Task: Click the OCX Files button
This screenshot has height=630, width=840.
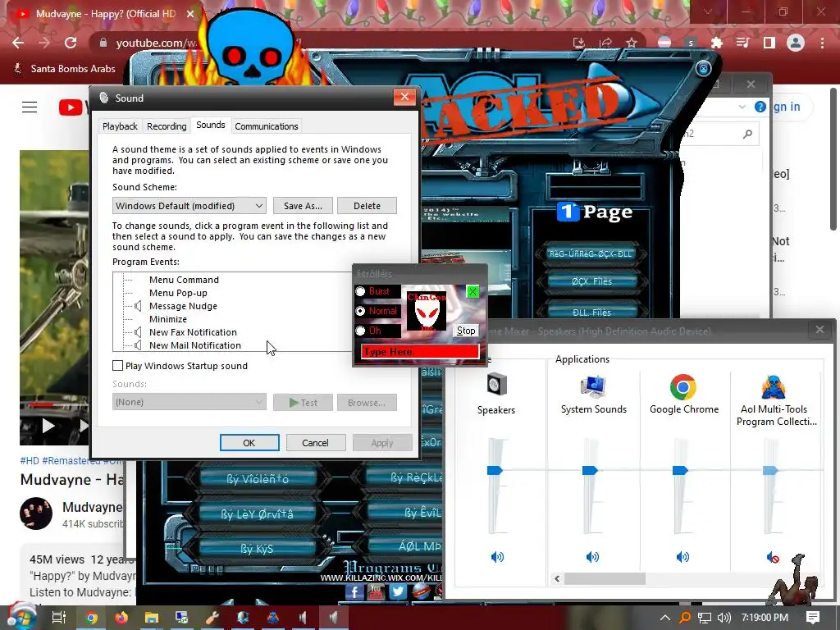Action: [591, 281]
